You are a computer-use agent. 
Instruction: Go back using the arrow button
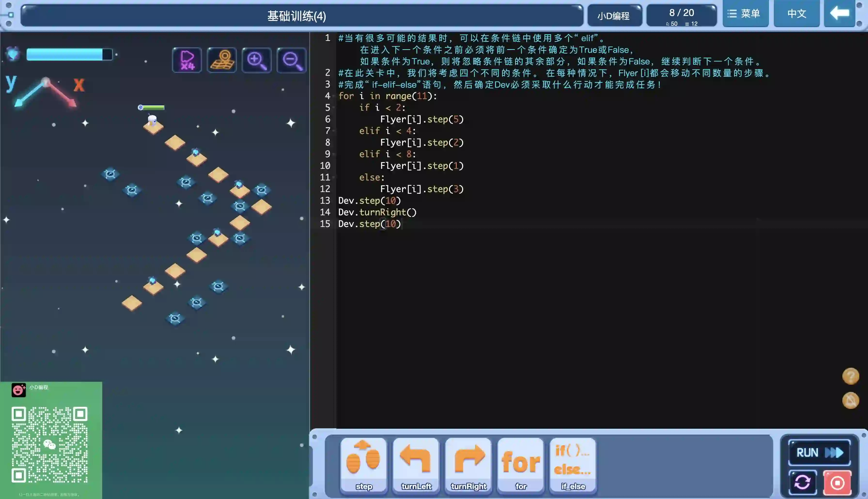(839, 14)
